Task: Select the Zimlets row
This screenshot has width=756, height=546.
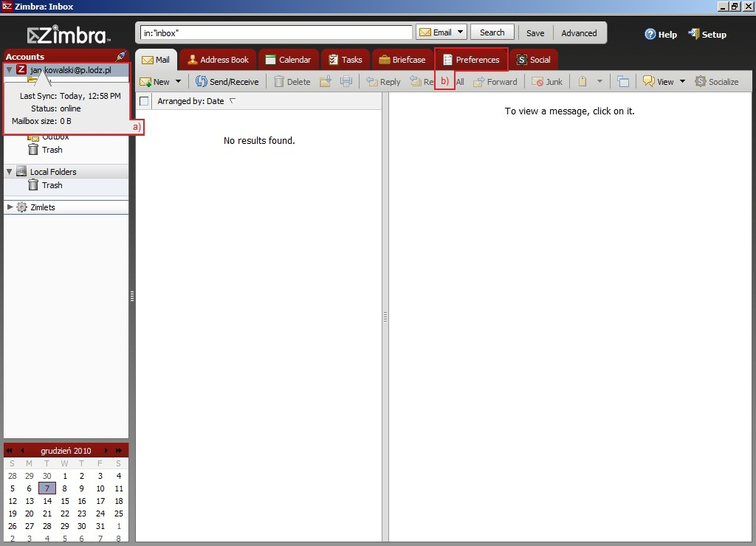Action: (66, 207)
